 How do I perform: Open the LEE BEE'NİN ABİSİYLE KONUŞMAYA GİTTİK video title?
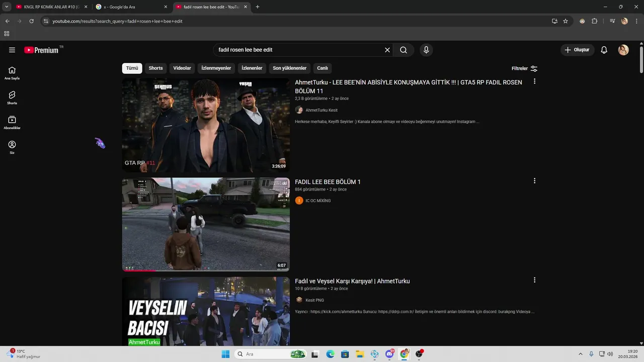409,86
